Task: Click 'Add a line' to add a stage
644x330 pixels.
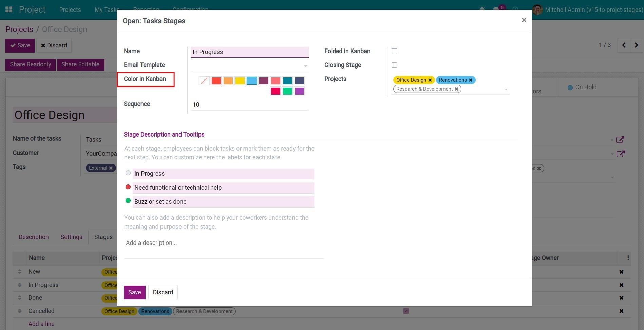Action: (41, 324)
